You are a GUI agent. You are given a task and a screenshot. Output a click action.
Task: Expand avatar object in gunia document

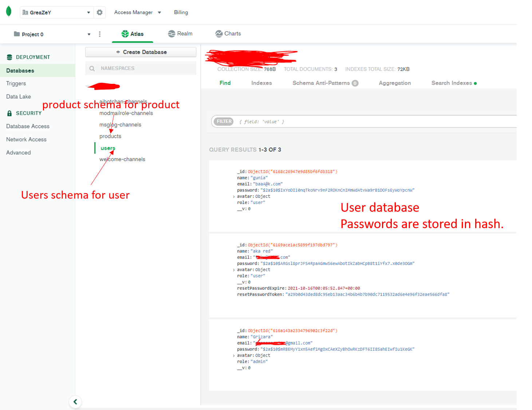pos(234,197)
